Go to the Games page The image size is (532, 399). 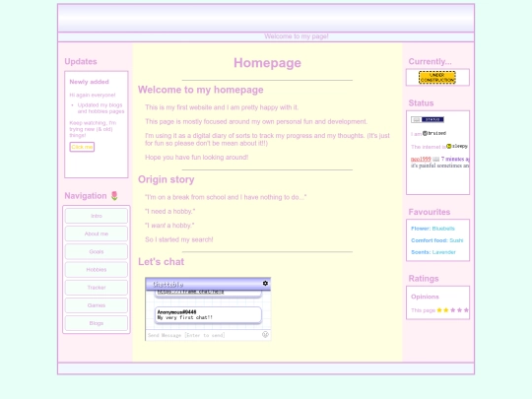tap(97, 305)
